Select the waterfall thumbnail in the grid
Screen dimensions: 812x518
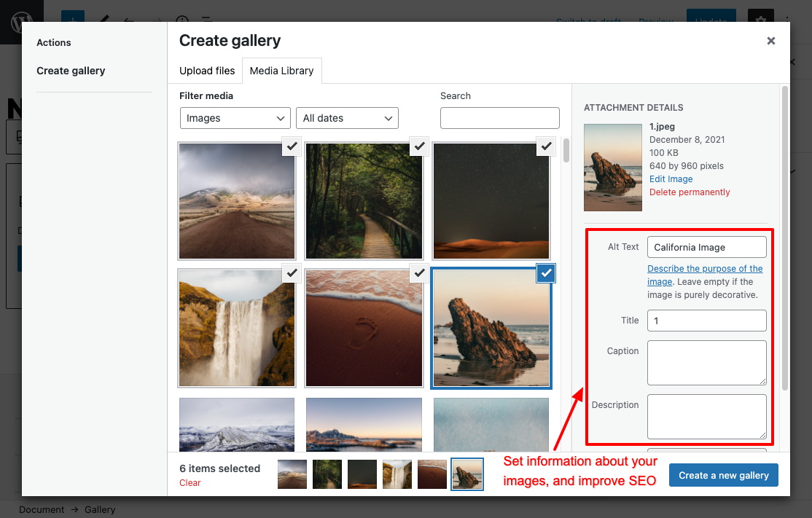[237, 328]
